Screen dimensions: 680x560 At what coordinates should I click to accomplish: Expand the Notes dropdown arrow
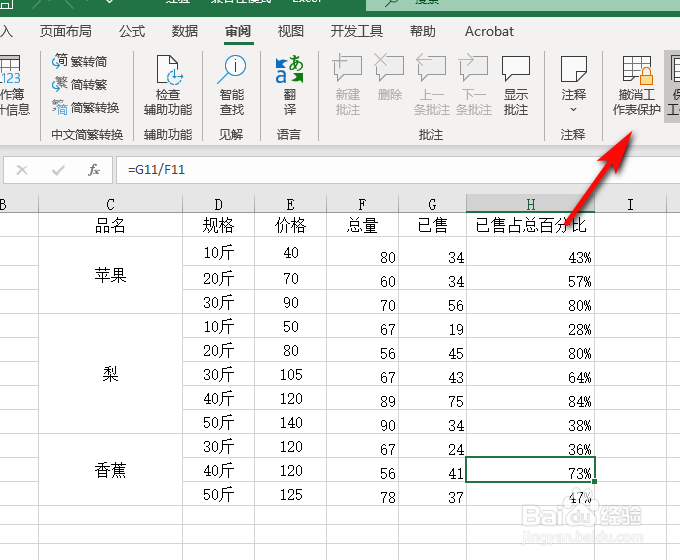pos(573,109)
